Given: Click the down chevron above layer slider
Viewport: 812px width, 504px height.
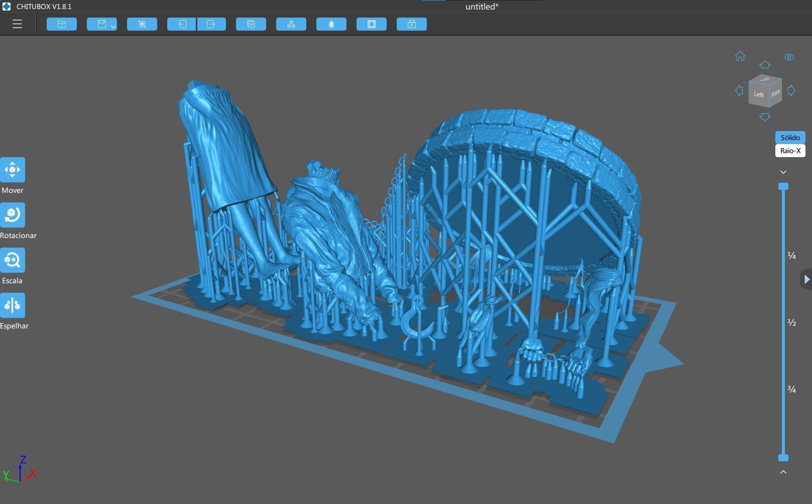Looking at the screenshot, I should 783,172.
